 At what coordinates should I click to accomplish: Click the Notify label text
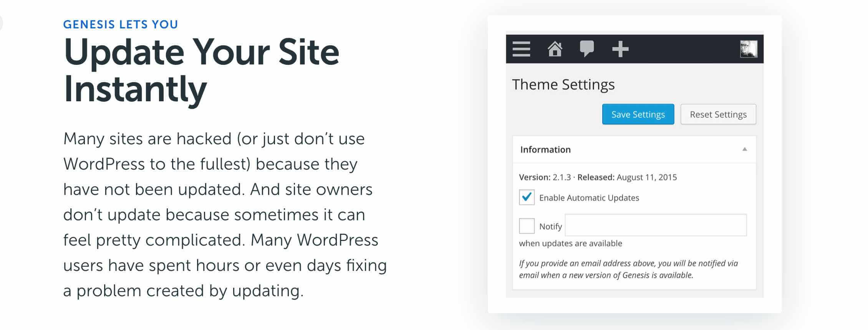point(550,227)
